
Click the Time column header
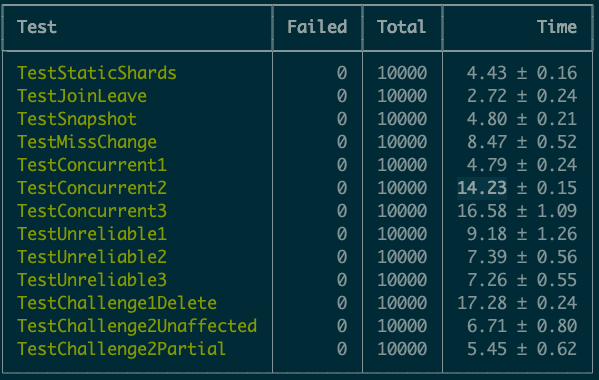click(x=557, y=27)
